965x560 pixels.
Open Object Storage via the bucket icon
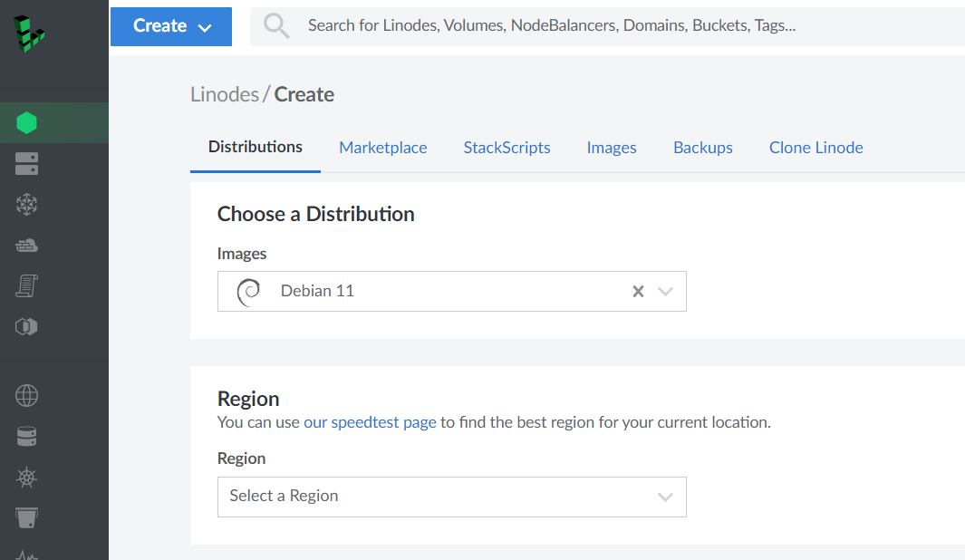tap(26, 517)
